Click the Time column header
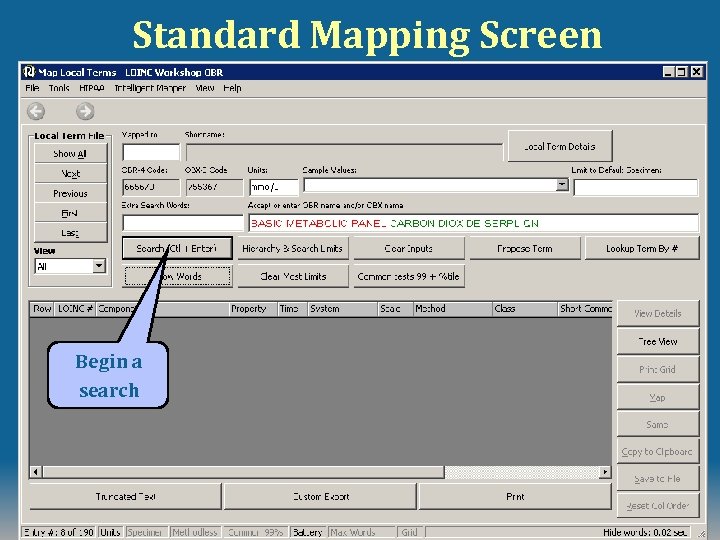Screen dimensions: 720x540 pos(292,309)
